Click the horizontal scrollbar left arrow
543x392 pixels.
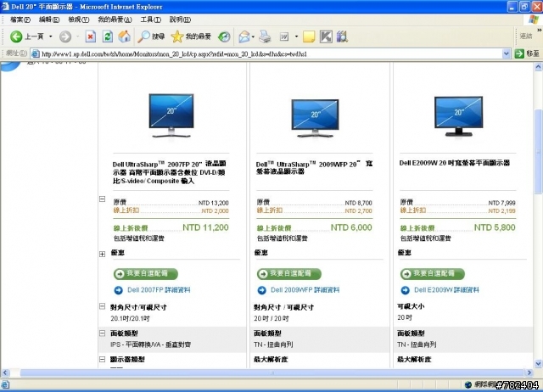click(5, 372)
